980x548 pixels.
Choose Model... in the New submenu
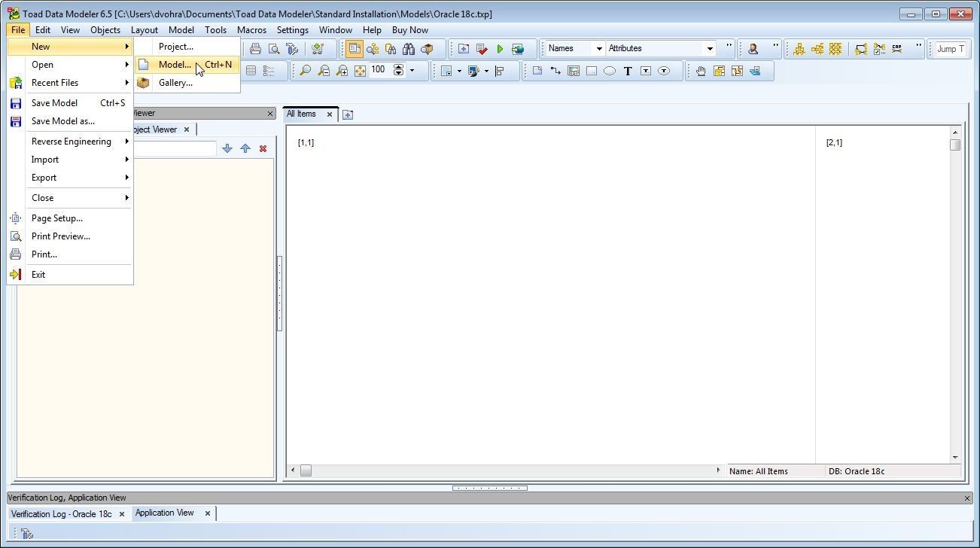(187, 65)
